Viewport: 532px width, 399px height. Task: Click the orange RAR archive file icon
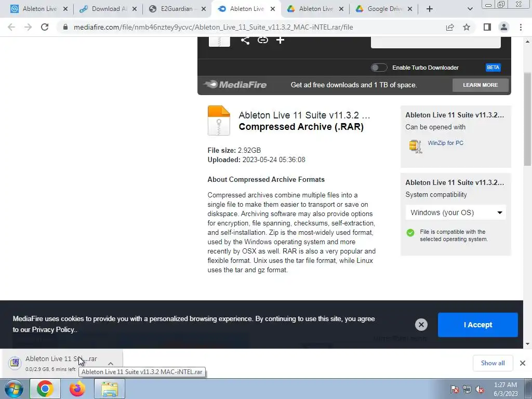click(x=219, y=121)
